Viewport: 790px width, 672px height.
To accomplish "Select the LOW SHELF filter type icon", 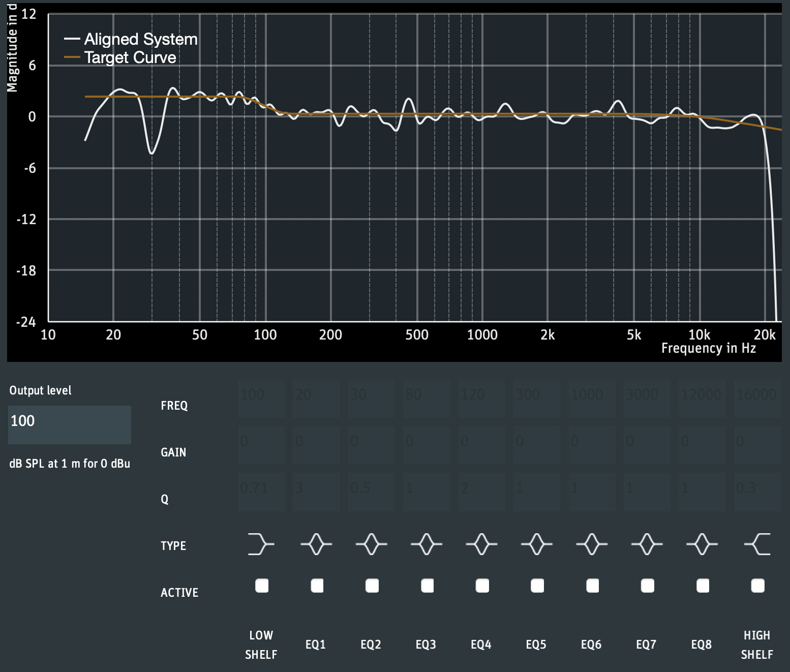I will click(261, 544).
